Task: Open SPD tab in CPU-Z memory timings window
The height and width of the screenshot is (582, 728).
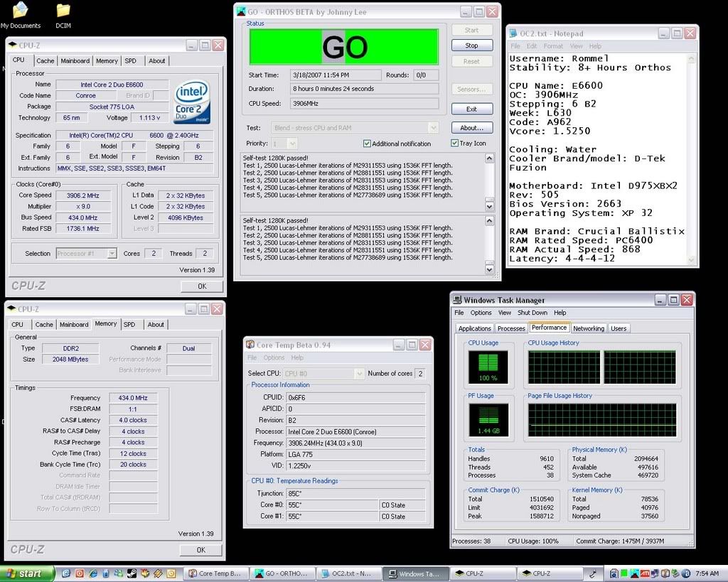Action: pyautogui.click(x=129, y=325)
